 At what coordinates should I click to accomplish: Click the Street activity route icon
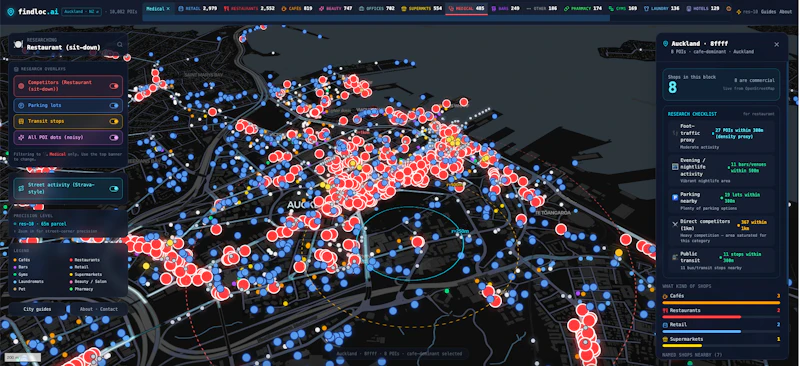[x=21, y=188]
